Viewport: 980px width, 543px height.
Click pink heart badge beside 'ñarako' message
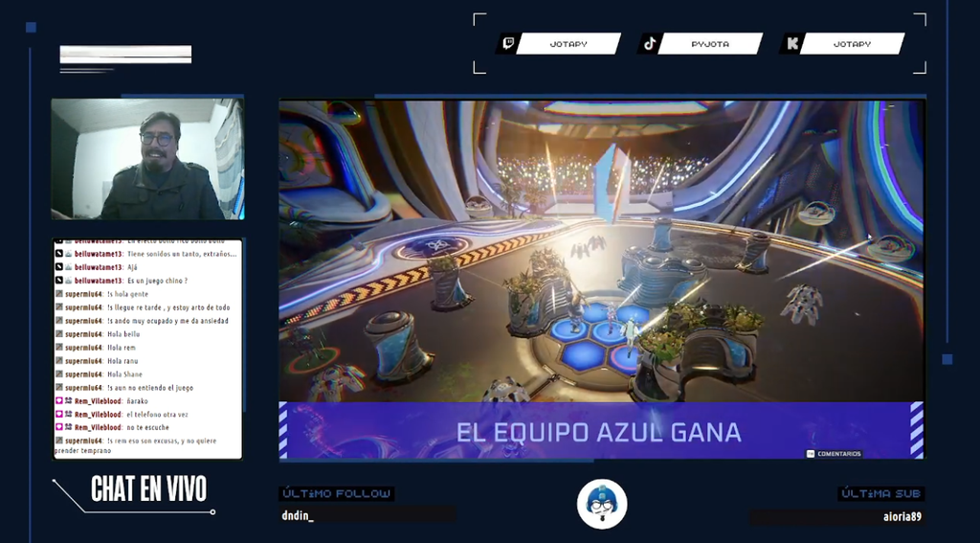click(x=59, y=401)
